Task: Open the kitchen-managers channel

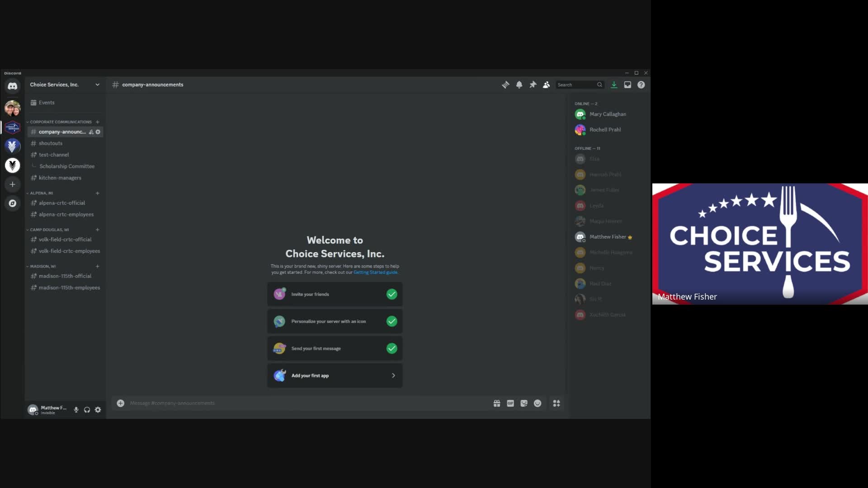Action: 65,178
